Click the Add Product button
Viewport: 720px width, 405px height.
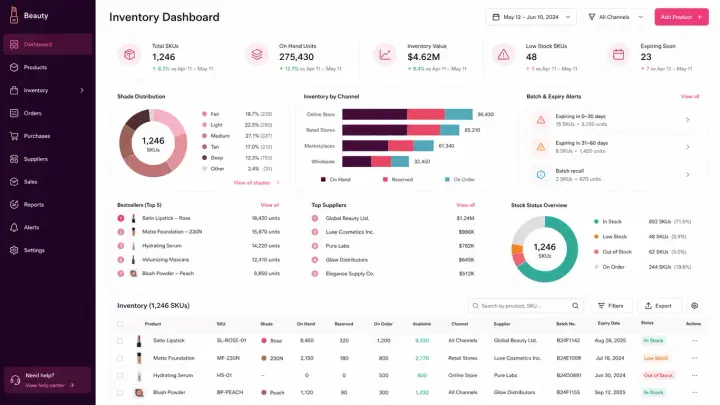681,17
